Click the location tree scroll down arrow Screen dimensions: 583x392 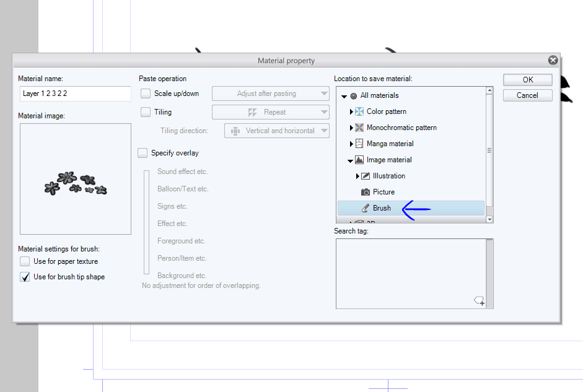pos(489,219)
